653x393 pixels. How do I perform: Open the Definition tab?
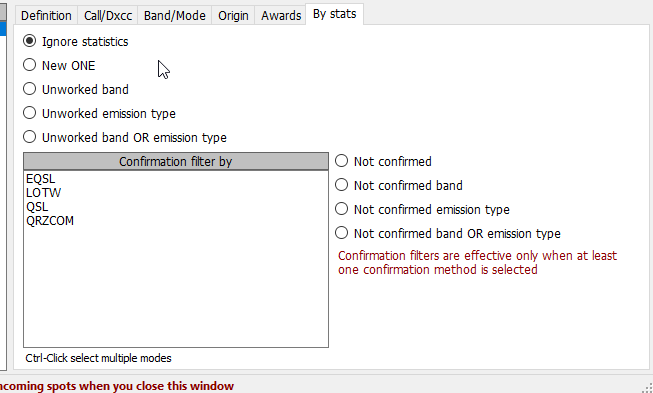click(46, 16)
